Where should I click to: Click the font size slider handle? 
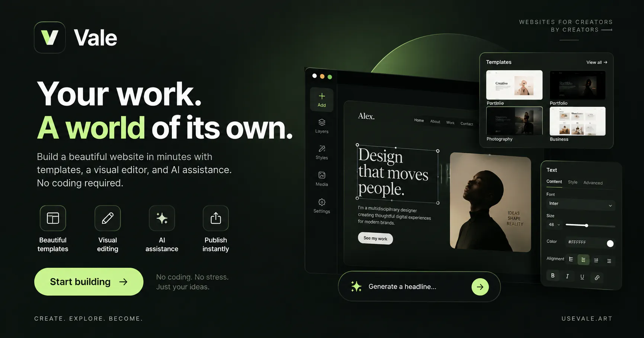(586, 226)
